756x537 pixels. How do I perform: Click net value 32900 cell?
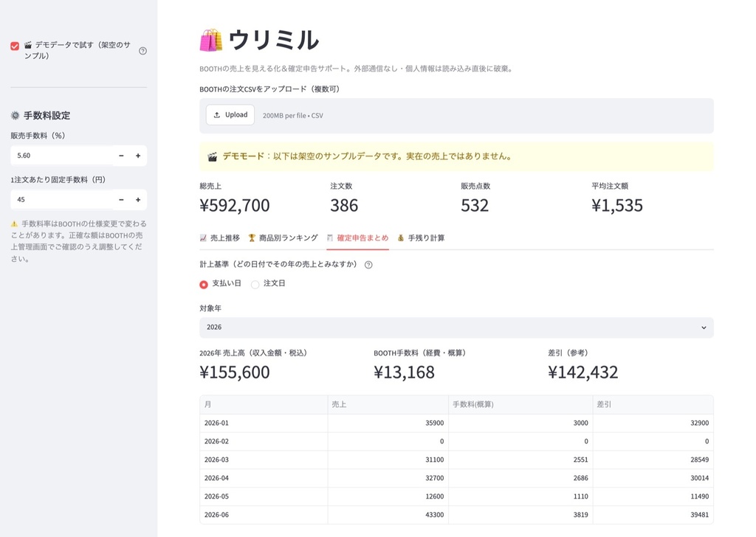653,423
